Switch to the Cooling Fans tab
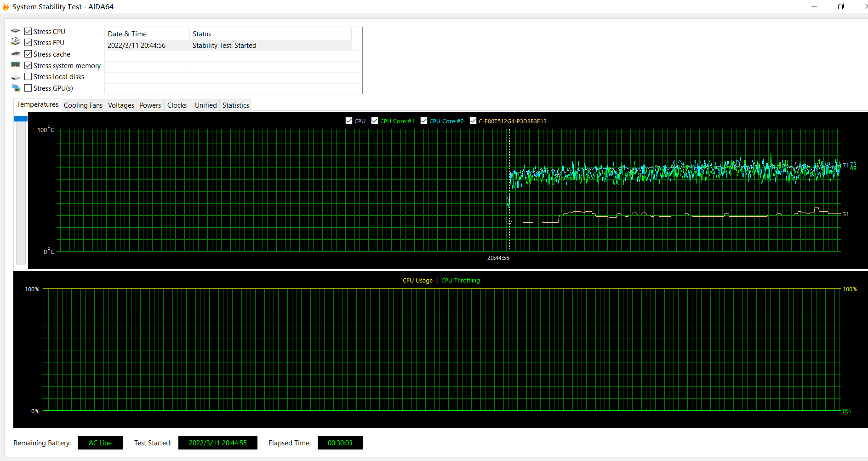Viewport: 868px width, 461px height. point(83,105)
